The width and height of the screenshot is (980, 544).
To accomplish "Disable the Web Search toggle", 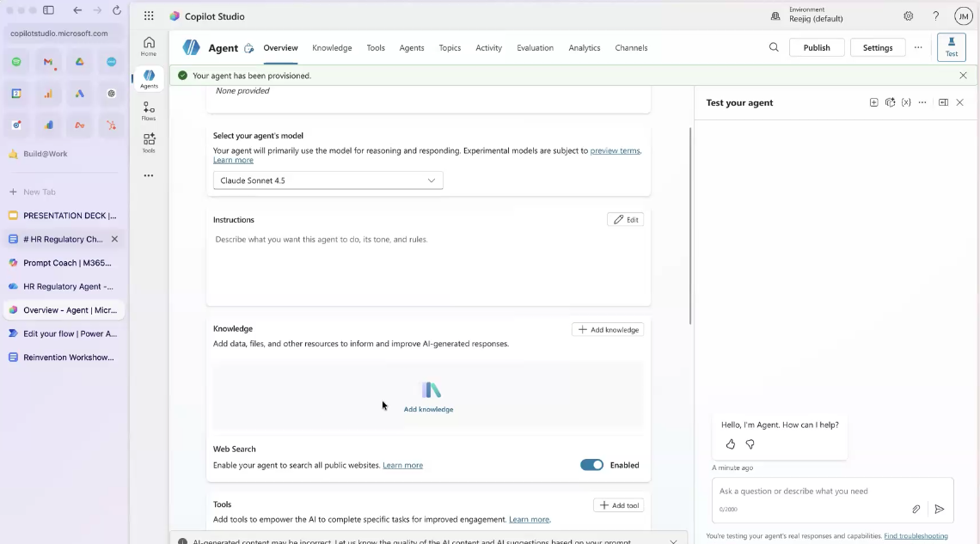I will (x=591, y=465).
